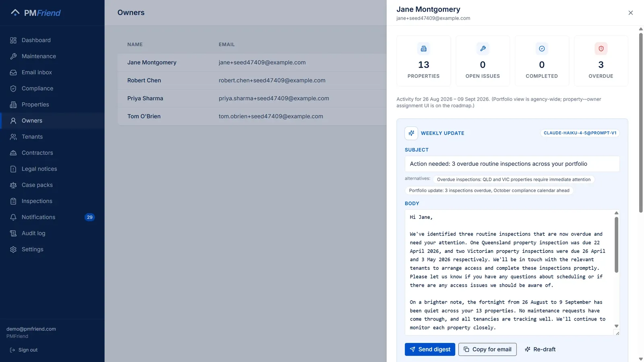Image resolution: width=644 pixels, height=362 pixels.
Task: Go to Tenants in the sidebar
Action: coord(52,137)
